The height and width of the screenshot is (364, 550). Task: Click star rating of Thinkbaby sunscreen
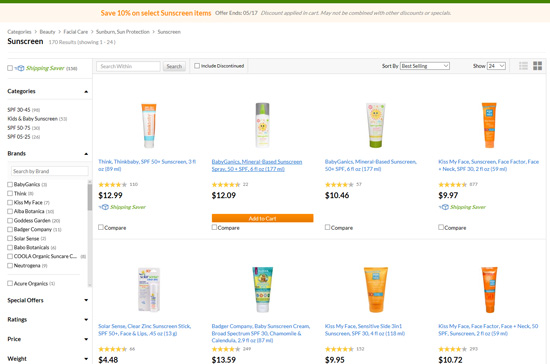(113, 184)
